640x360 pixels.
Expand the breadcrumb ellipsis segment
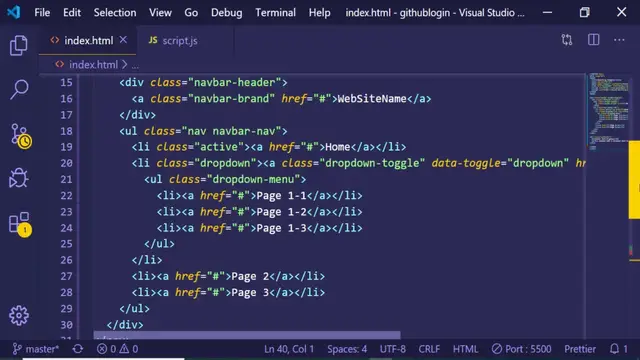pyautogui.click(x=135, y=65)
